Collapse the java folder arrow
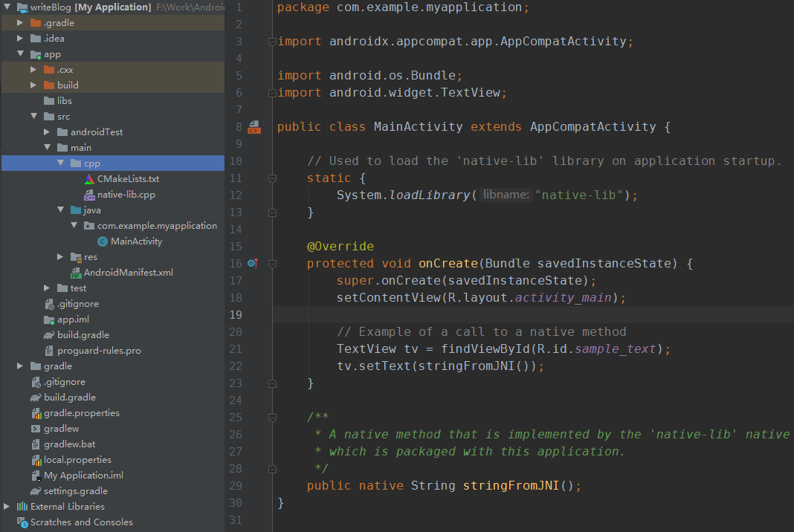Screen dimensions: 794x532 point(60,210)
